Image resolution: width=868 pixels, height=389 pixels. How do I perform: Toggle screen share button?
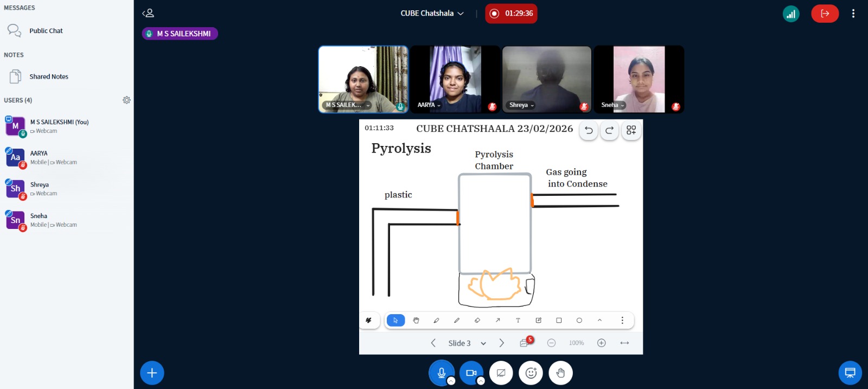tap(501, 373)
